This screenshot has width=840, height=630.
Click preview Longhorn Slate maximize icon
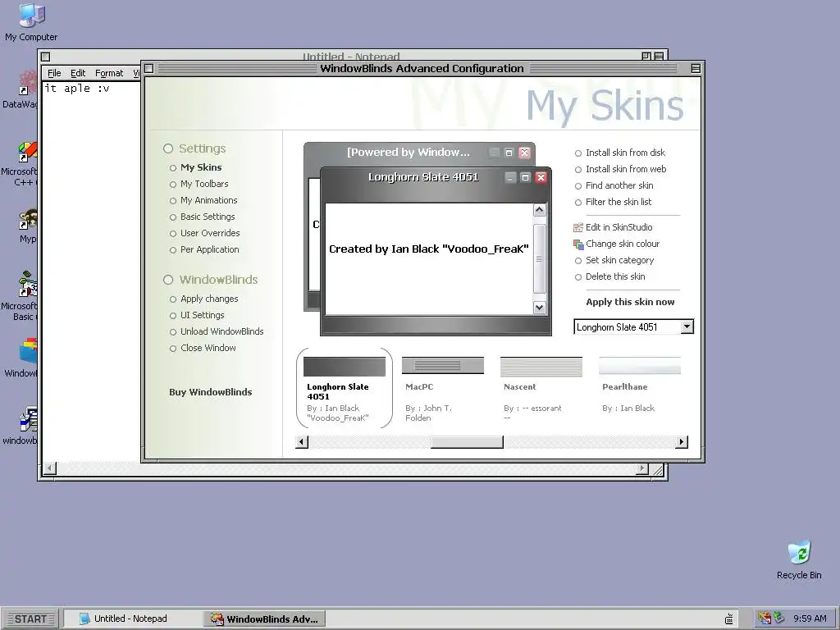[x=526, y=177]
